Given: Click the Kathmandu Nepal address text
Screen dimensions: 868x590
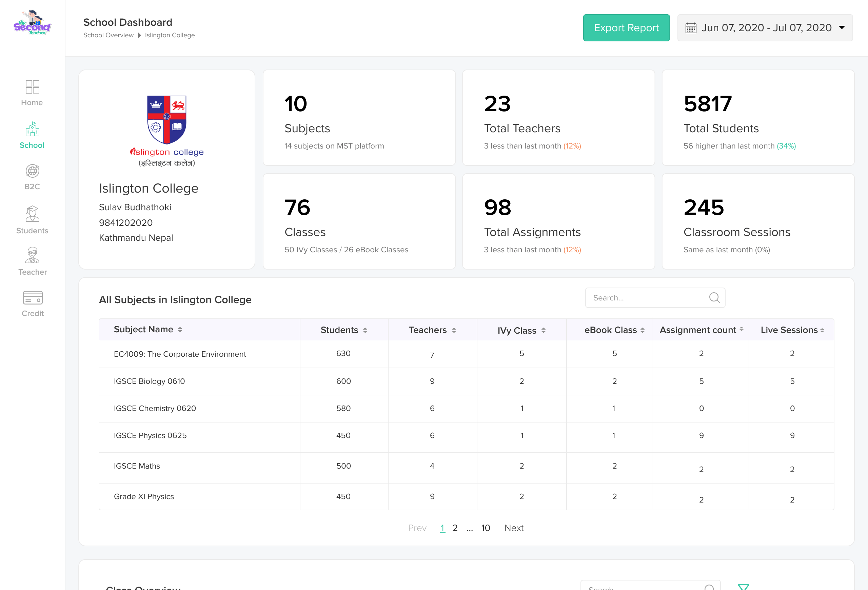Looking at the screenshot, I should click(136, 238).
